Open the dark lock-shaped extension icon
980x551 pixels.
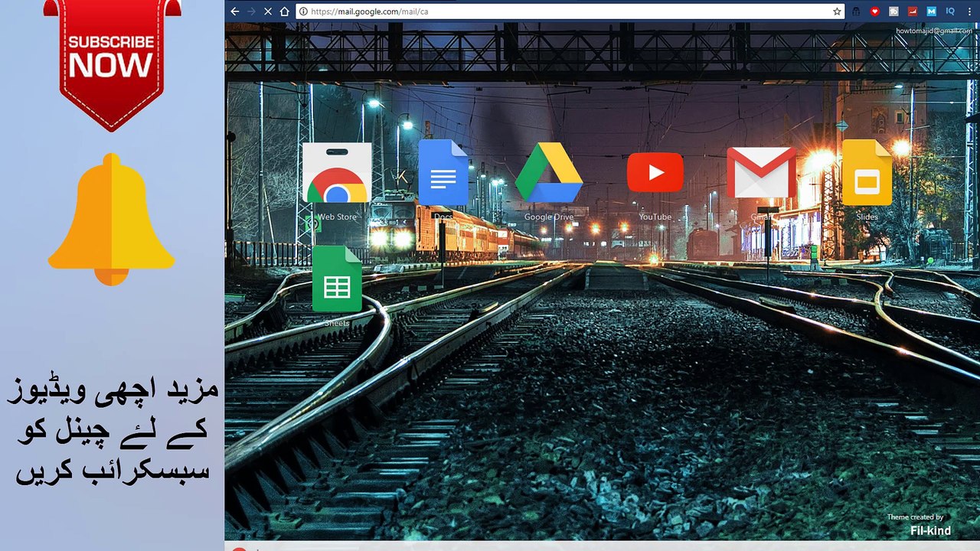(x=857, y=11)
